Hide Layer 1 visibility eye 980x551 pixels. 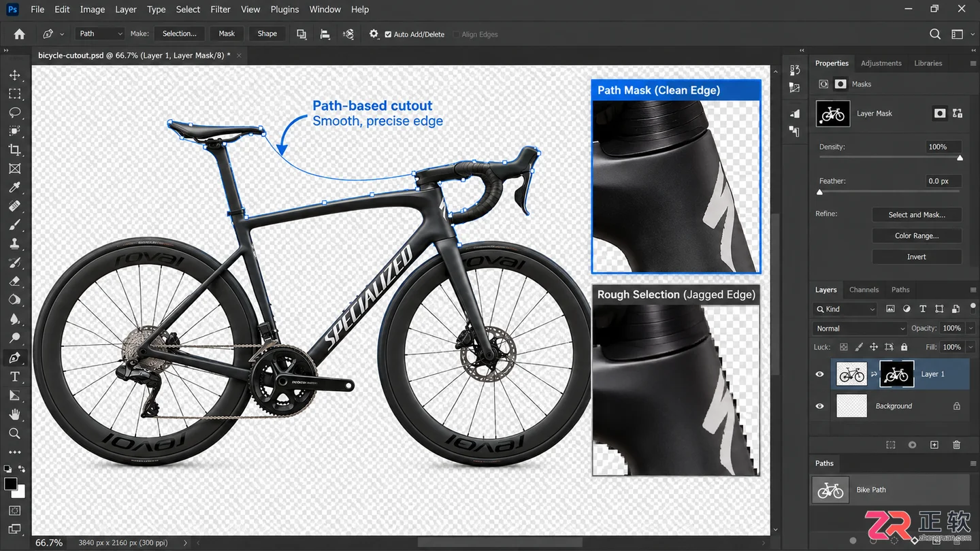[819, 374]
